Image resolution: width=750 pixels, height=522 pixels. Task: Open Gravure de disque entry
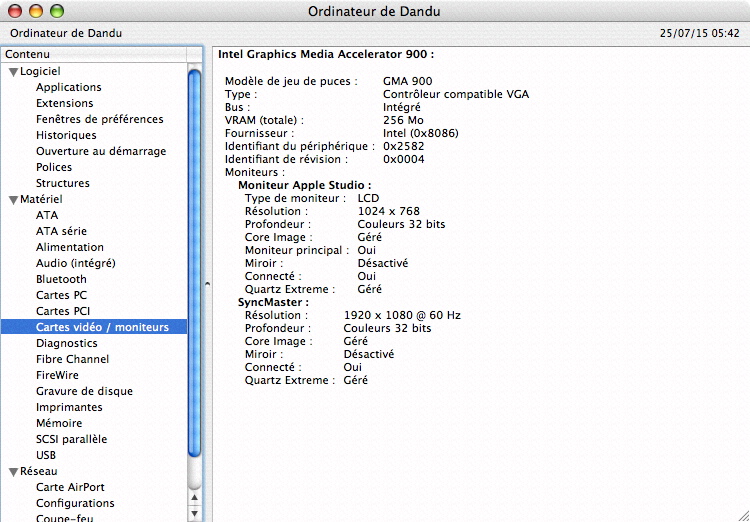[x=84, y=391]
